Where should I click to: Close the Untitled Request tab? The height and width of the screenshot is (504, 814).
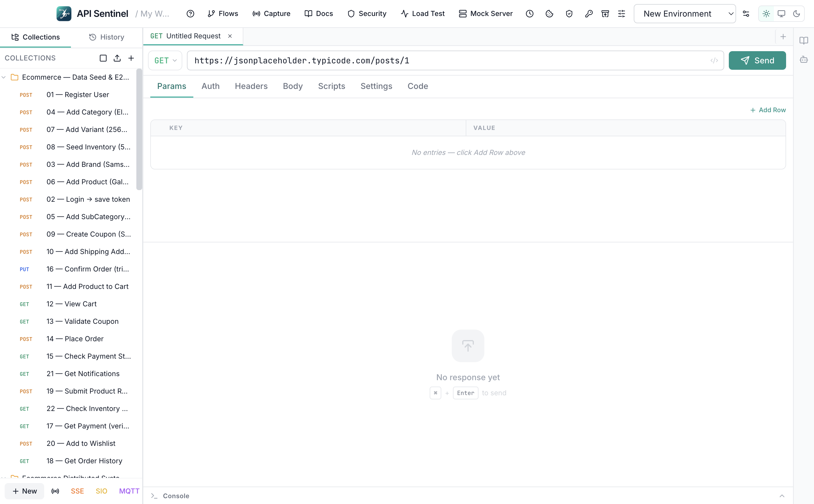pos(230,36)
